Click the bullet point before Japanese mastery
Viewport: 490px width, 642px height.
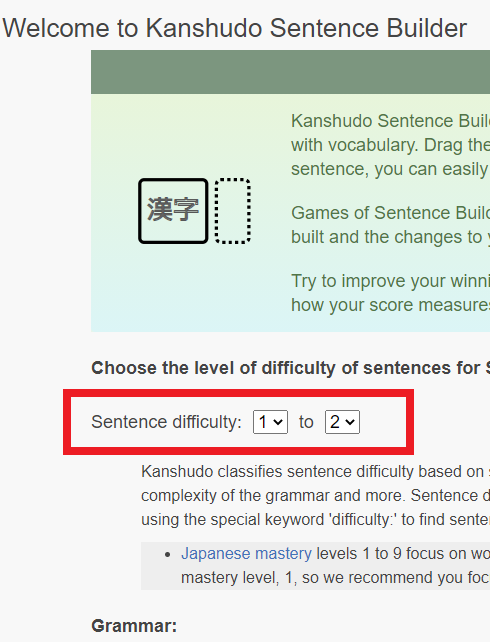tap(167, 555)
